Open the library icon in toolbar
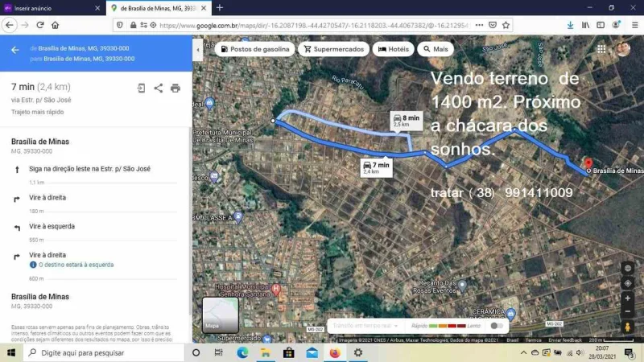The image size is (644, 362). [585, 25]
